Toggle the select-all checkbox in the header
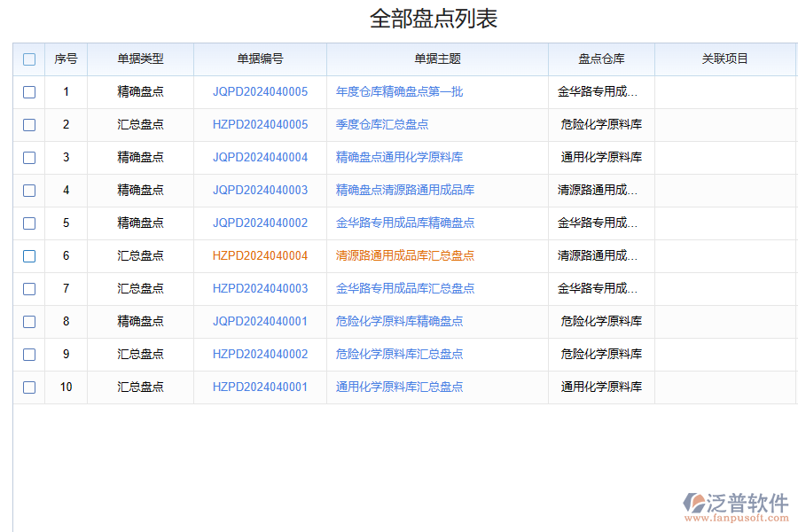The image size is (798, 532). tap(29, 59)
